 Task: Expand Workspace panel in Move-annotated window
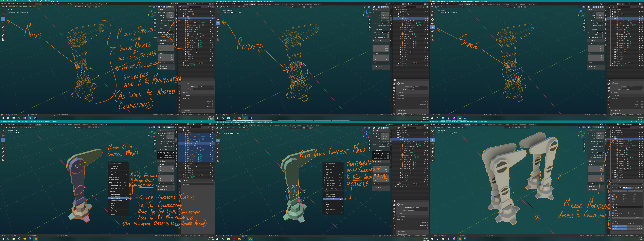[x=186, y=110]
